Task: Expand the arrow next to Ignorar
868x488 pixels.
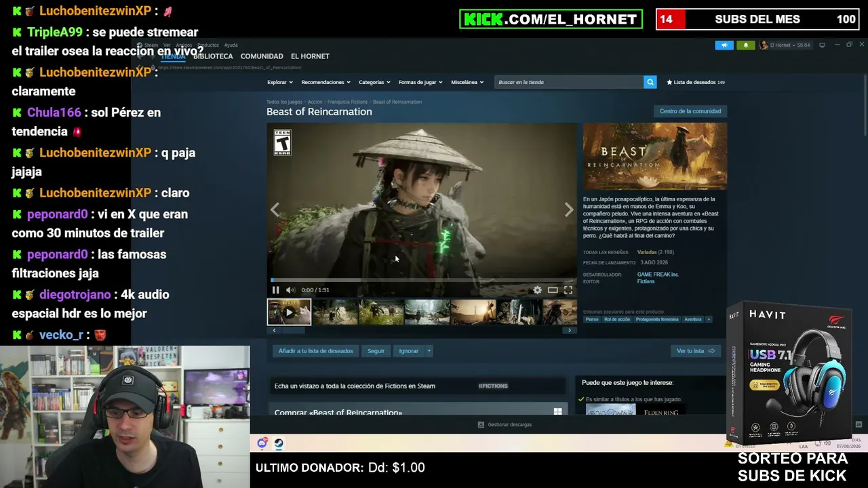Action: click(429, 351)
